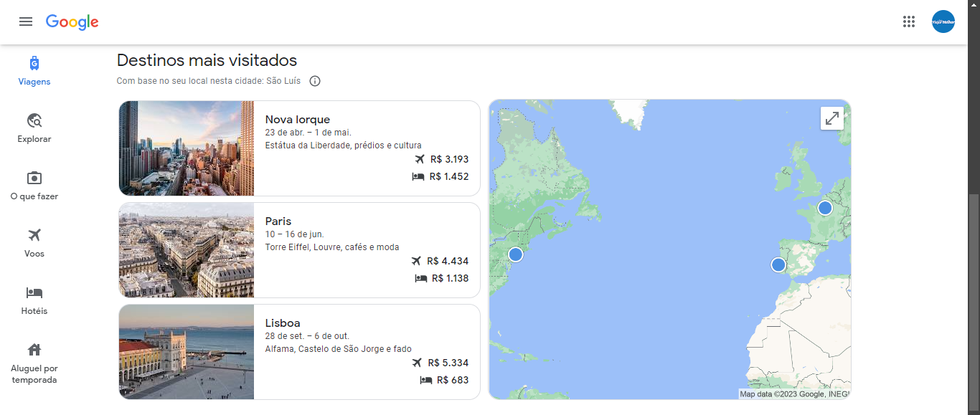Select the Viagens suitcase icon
Viewport: 980px width, 415px height.
[34, 63]
